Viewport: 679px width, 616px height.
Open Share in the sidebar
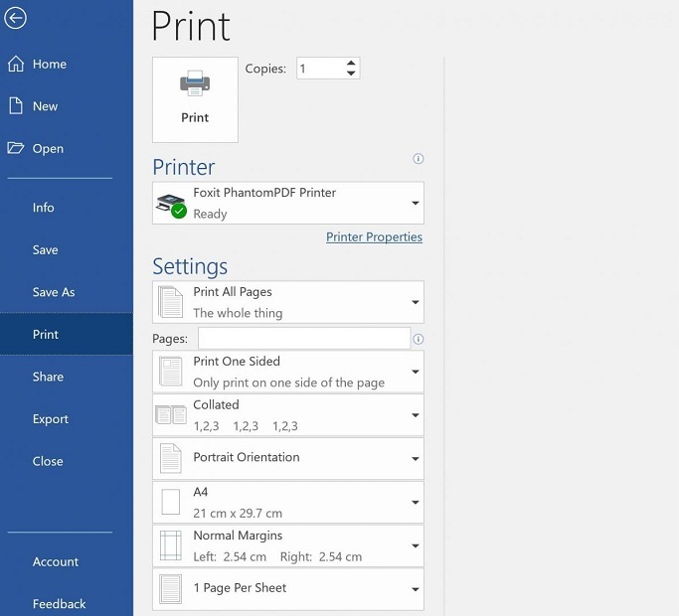pyautogui.click(x=67, y=377)
